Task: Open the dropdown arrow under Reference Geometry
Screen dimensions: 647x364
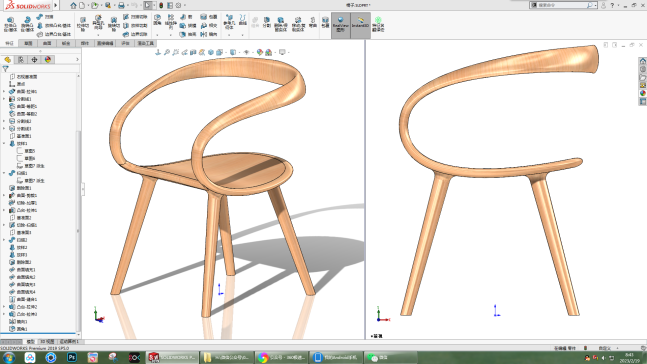Action: [x=229, y=35]
